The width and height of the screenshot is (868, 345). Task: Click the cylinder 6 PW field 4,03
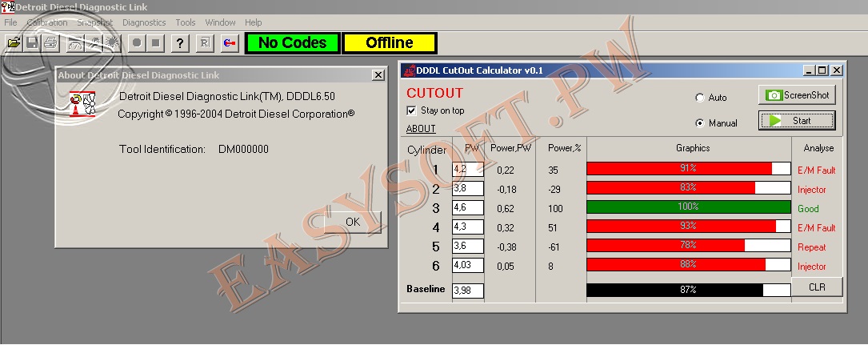tap(468, 265)
